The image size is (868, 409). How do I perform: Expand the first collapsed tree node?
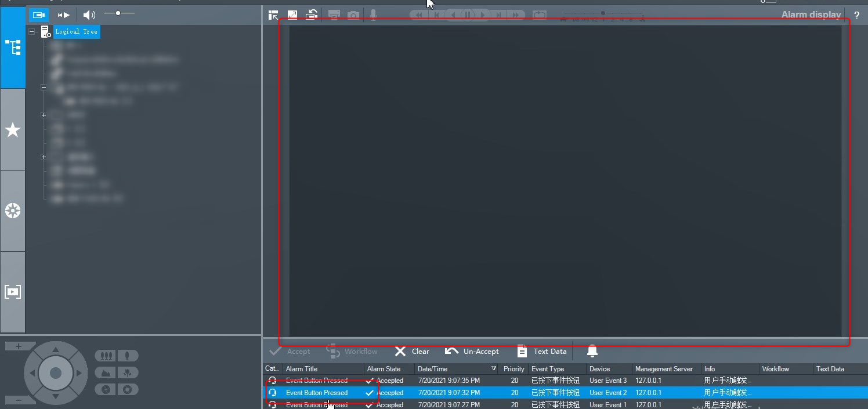coord(44,115)
